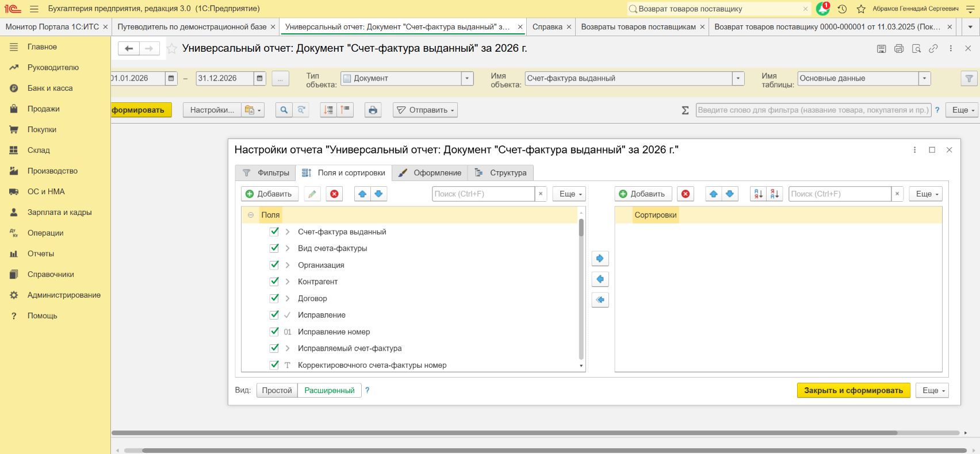The width and height of the screenshot is (980, 454).
Task: Set ascending sort order in Сортировки panel
Action: (758, 194)
